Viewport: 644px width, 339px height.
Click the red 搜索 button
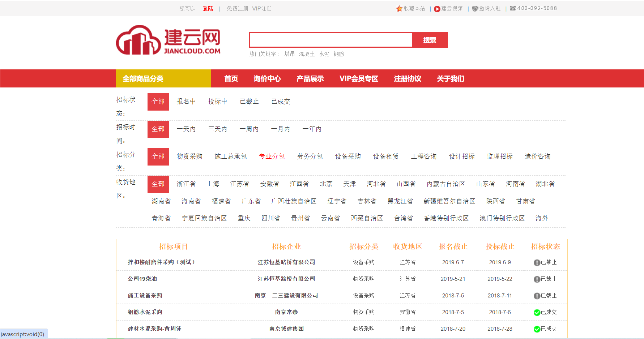430,40
